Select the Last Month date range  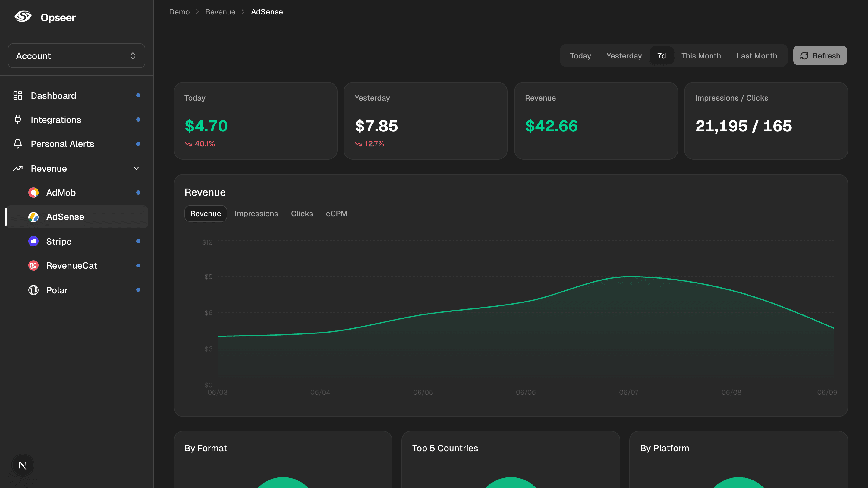[756, 55]
